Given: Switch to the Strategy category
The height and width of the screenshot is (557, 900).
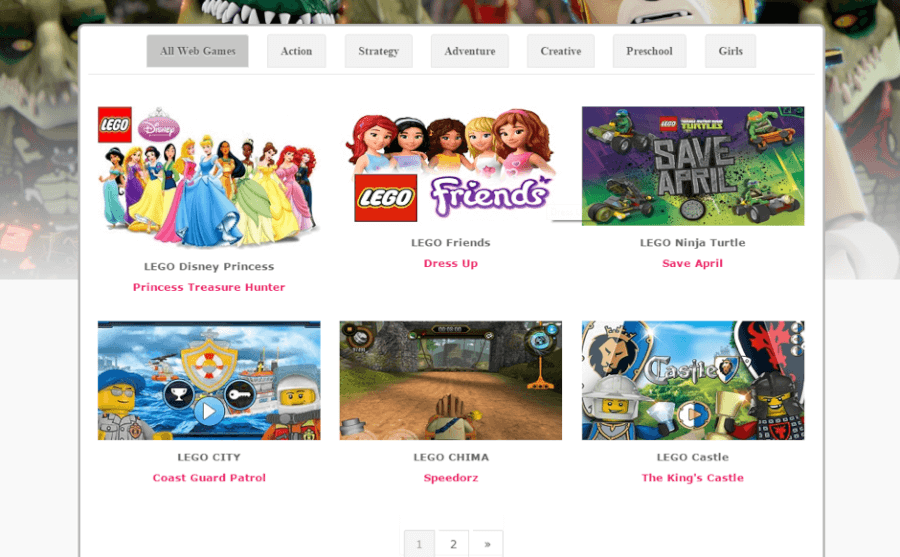Looking at the screenshot, I should [x=378, y=51].
